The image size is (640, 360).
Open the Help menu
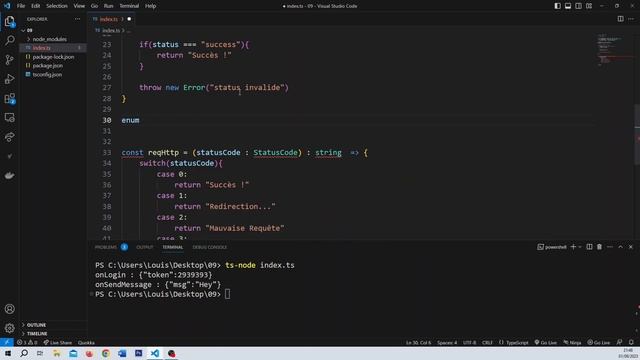151,6
